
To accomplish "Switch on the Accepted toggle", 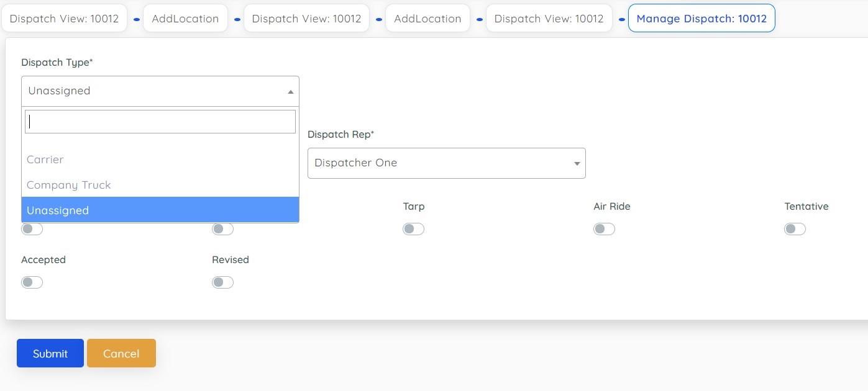I will (x=32, y=282).
